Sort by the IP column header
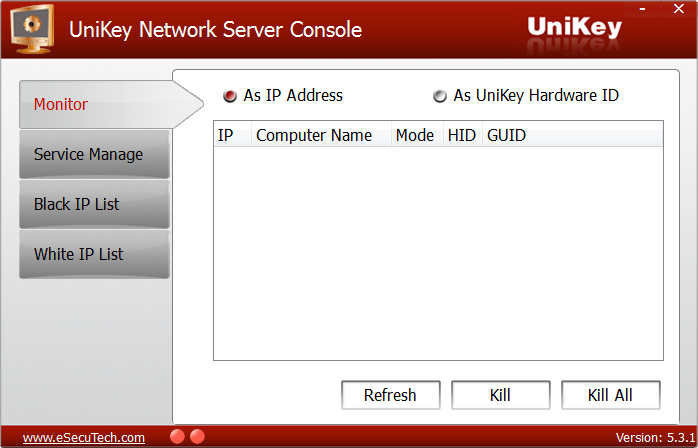Screen dimensions: 698x448 (232, 135)
